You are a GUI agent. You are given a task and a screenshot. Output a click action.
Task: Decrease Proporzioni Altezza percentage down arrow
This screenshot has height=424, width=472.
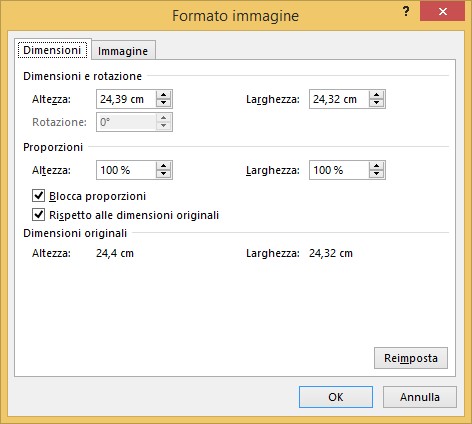[x=163, y=174]
